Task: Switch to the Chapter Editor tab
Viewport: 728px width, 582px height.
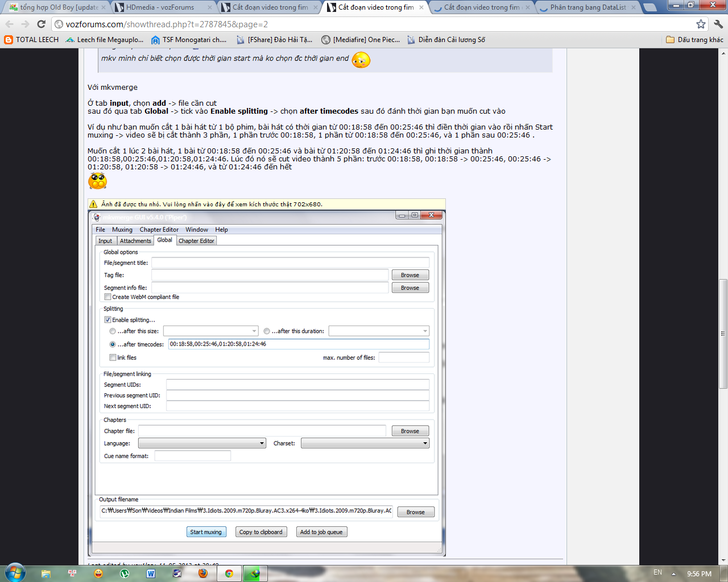Action: pyautogui.click(x=196, y=241)
